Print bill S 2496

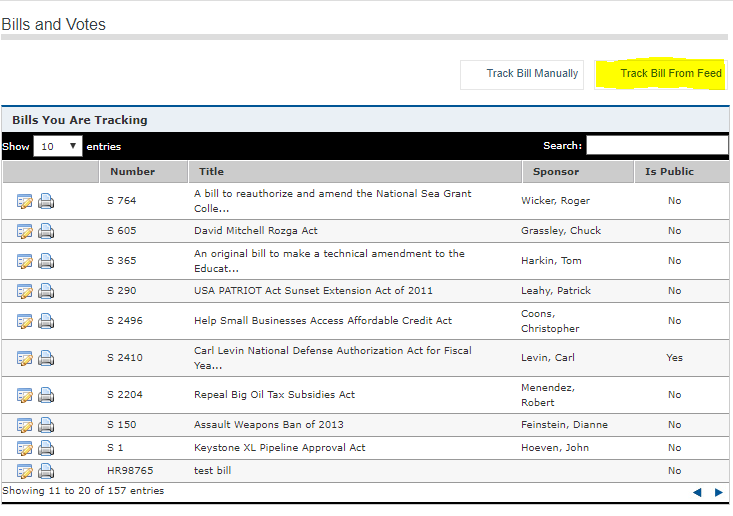pyautogui.click(x=46, y=321)
